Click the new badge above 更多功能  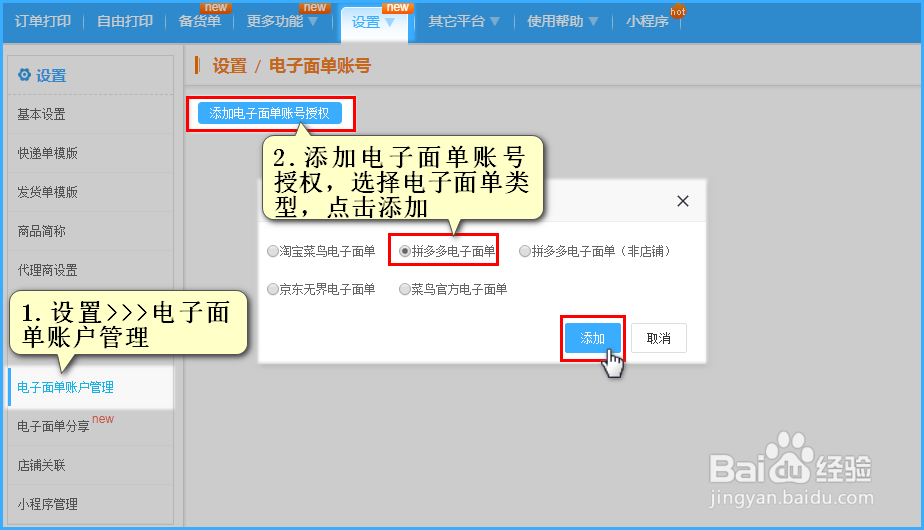pos(315,8)
